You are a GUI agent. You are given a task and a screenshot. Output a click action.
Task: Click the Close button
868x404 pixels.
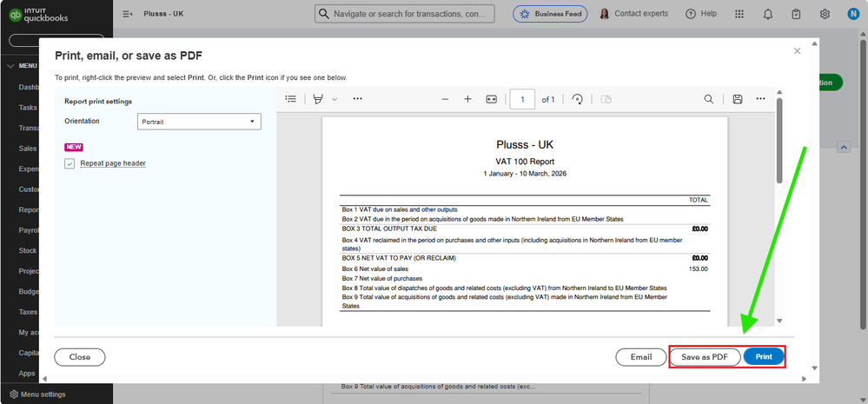pos(80,357)
